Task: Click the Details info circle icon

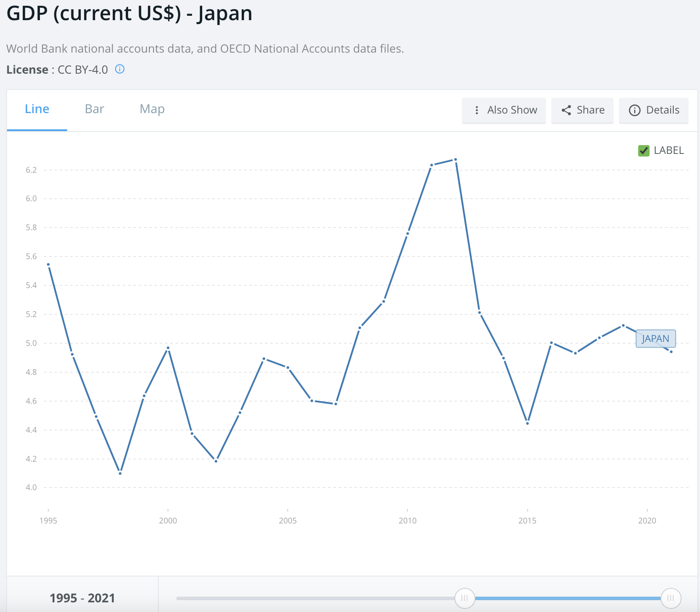Action: 635,110
